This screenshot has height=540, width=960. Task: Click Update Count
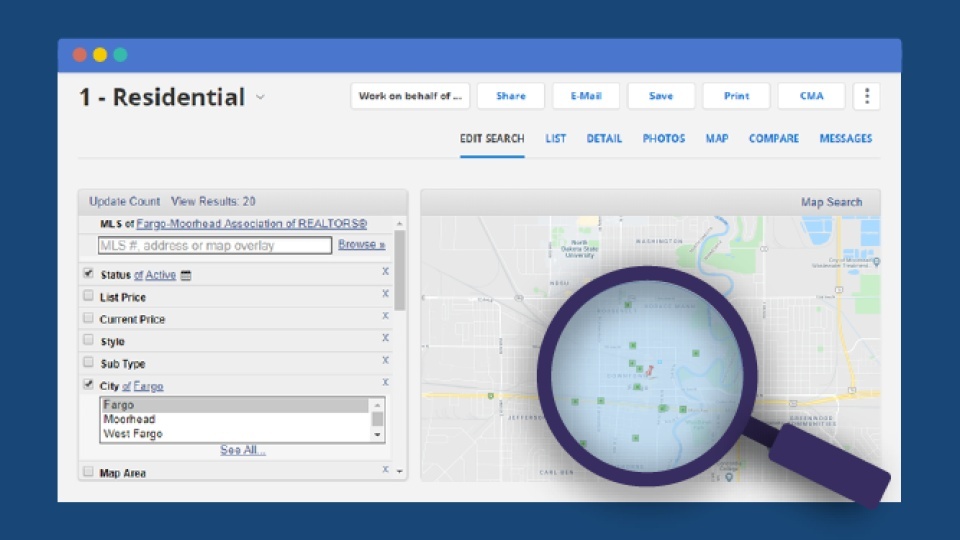[124, 201]
